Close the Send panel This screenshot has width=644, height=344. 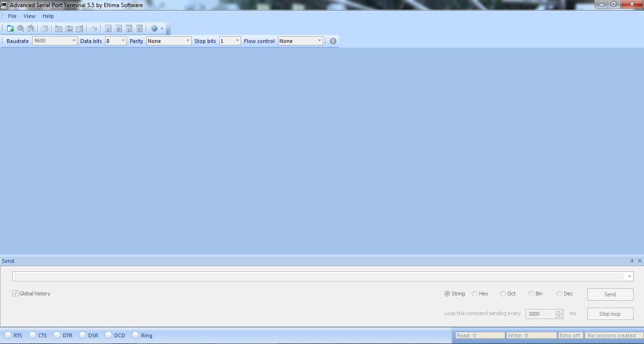point(640,261)
